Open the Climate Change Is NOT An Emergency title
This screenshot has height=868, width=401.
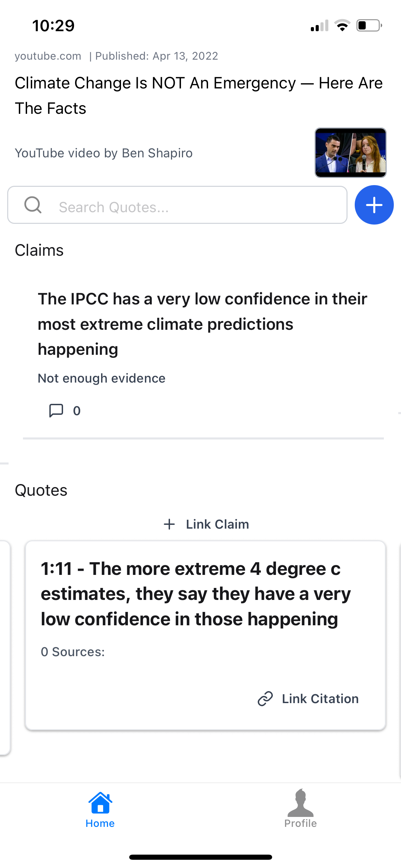point(199,95)
